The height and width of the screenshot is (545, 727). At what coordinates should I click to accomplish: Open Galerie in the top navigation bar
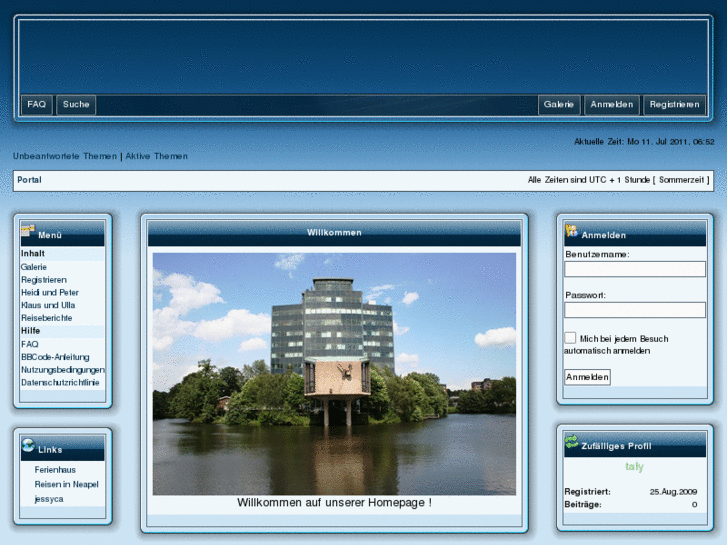(559, 104)
